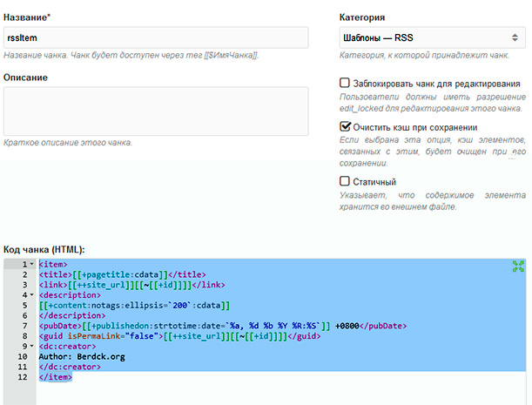Collapse the description fold on line 4

(x=32, y=295)
